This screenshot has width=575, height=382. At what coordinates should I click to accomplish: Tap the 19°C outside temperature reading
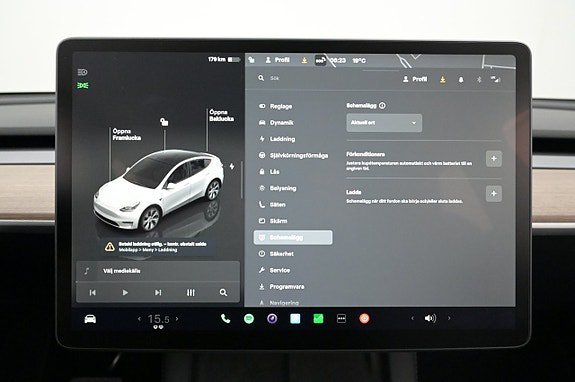point(359,61)
